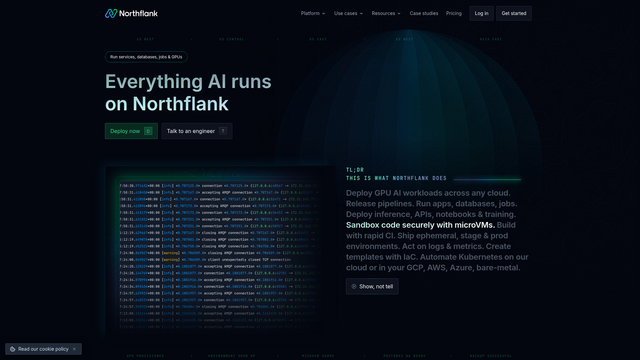Image resolution: width=640 pixels, height=360 pixels.
Task: Dismiss the cookie policy banner
Action: click(x=74, y=349)
